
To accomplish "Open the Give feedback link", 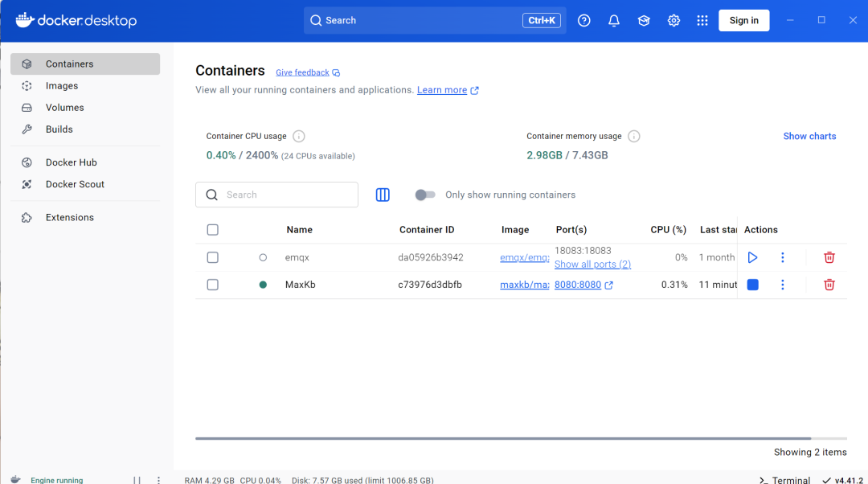I will [302, 72].
